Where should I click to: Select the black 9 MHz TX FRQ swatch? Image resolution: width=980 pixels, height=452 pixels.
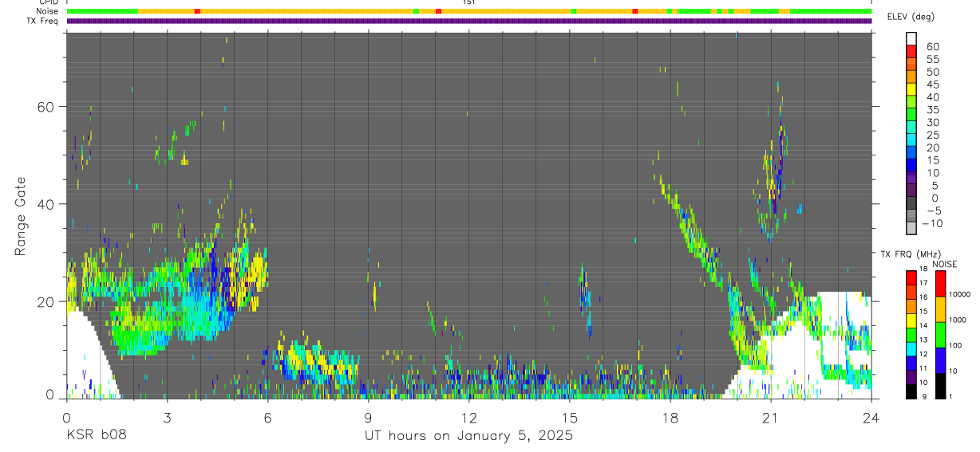pyautogui.click(x=911, y=391)
